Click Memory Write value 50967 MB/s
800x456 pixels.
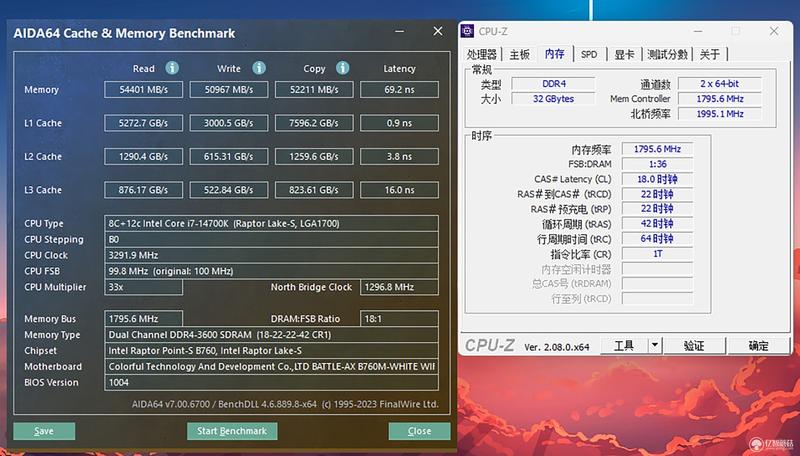coord(229,89)
